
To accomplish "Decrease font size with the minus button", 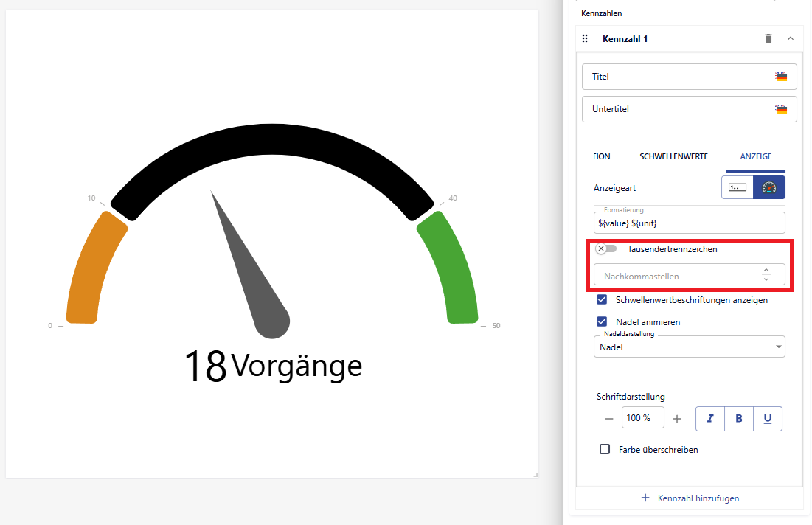I will pos(609,418).
